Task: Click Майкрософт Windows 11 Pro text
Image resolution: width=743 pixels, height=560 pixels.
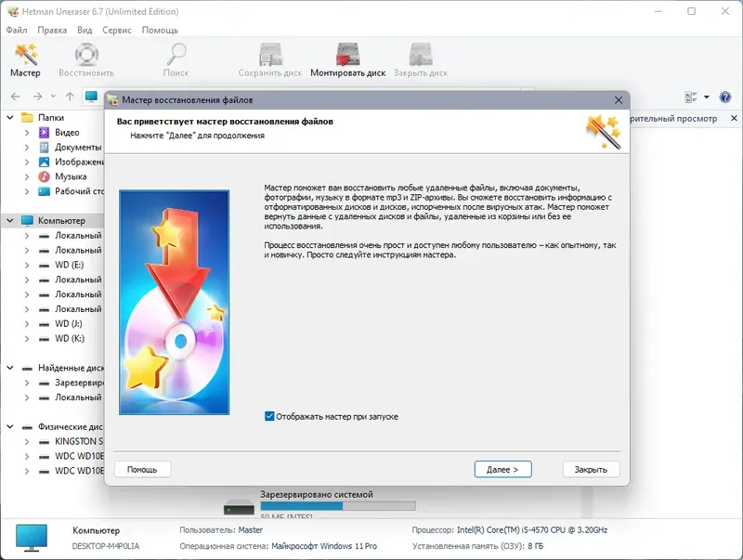Action: [x=324, y=546]
